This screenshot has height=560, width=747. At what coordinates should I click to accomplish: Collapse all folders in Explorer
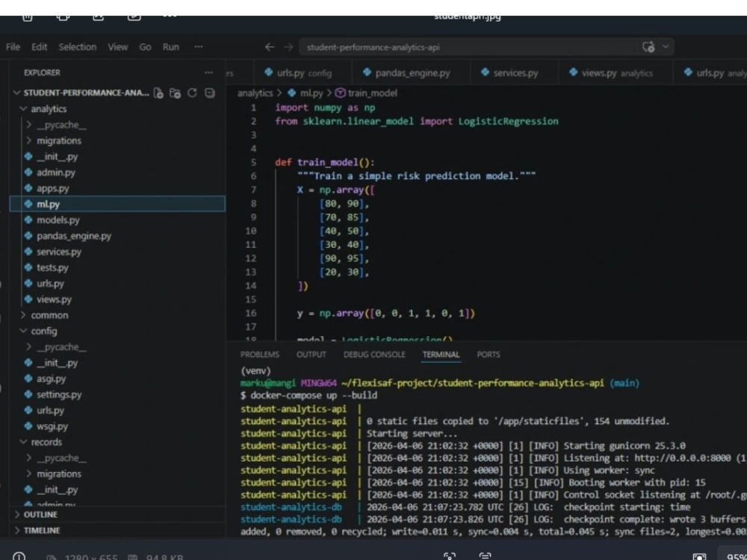pos(210,93)
